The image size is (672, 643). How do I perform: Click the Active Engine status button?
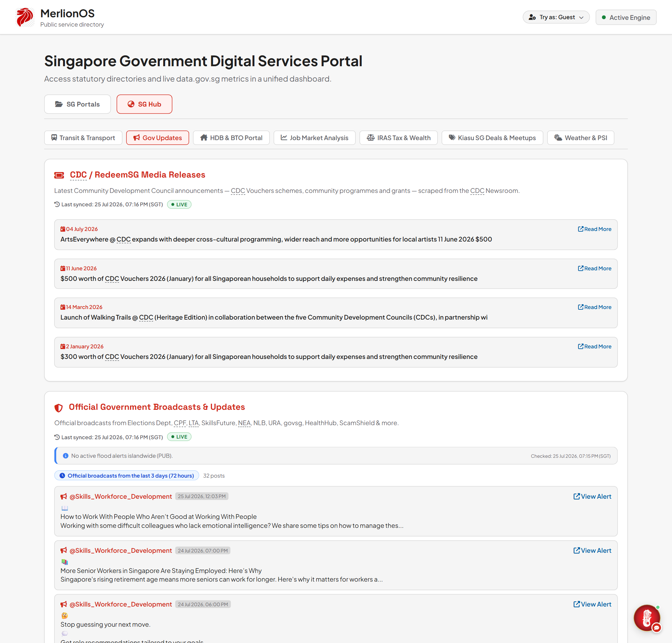pos(626,18)
